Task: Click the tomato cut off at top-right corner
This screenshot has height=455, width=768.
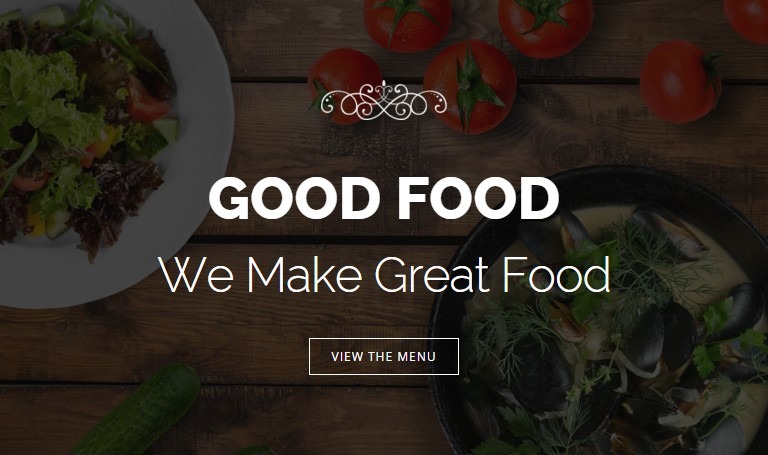Action: pyautogui.click(x=747, y=20)
